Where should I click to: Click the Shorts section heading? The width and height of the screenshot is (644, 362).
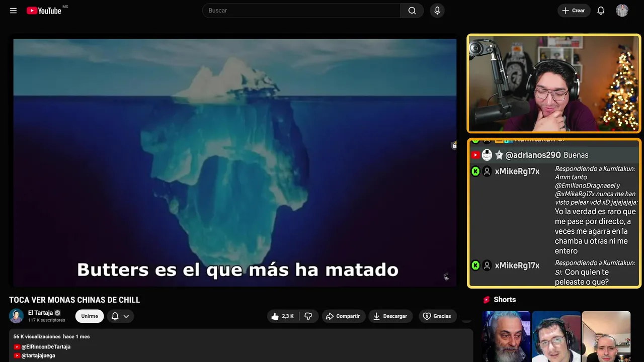pos(505,300)
